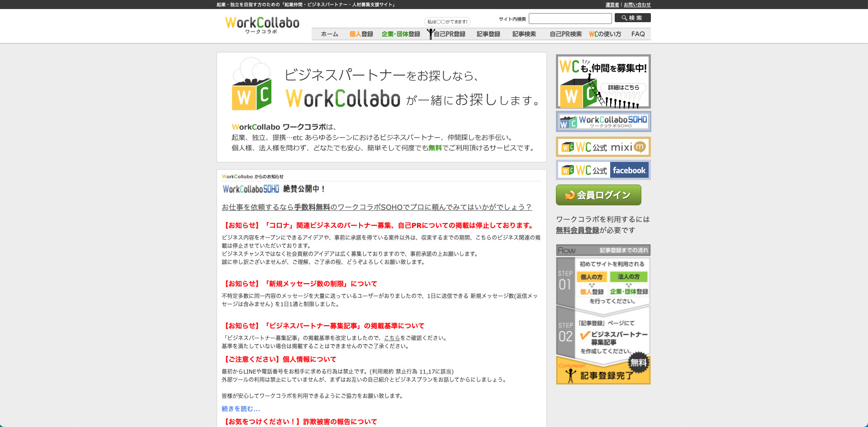
Task: Open the 記事検索 navigation item
Action: pyautogui.click(x=524, y=34)
